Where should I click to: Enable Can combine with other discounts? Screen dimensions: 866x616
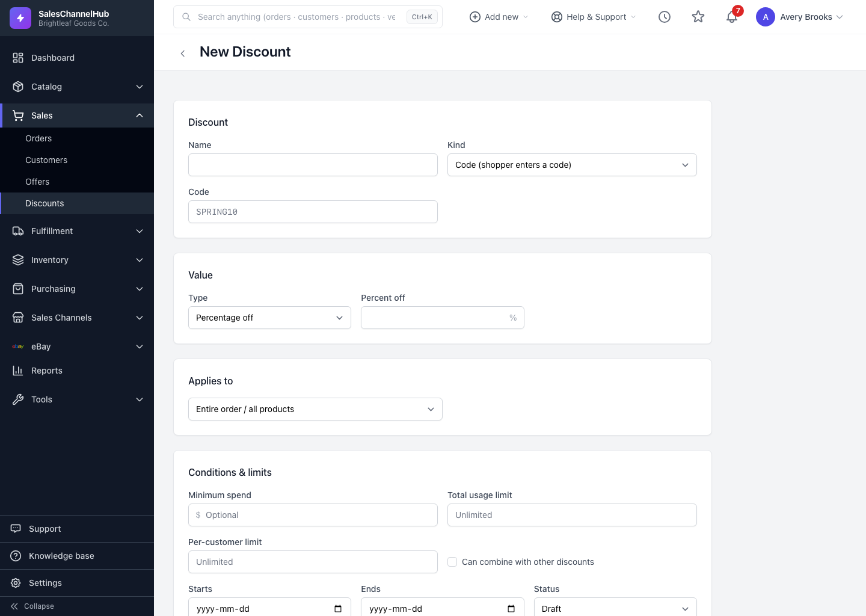pos(452,562)
